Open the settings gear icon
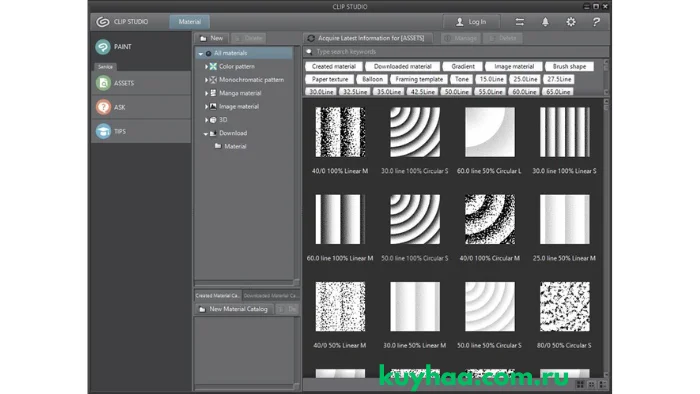The height and width of the screenshot is (394, 700). (x=571, y=22)
